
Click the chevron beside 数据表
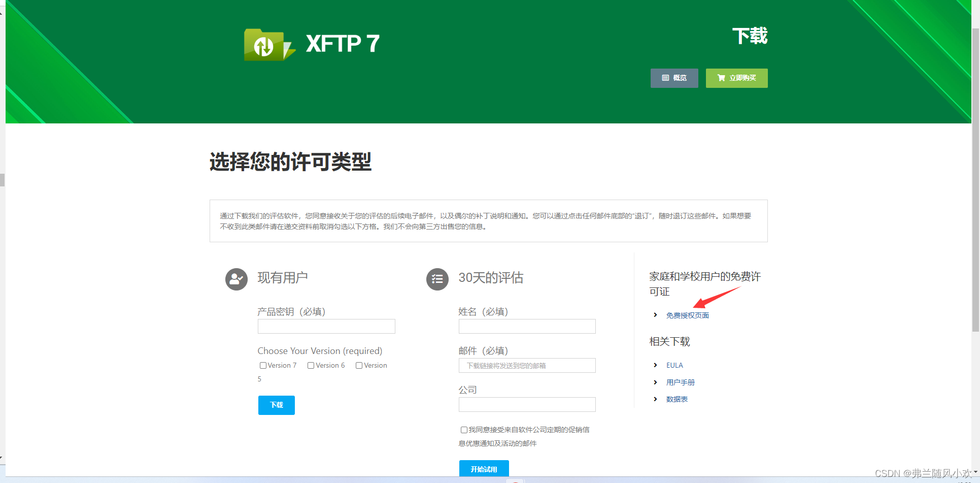point(655,399)
